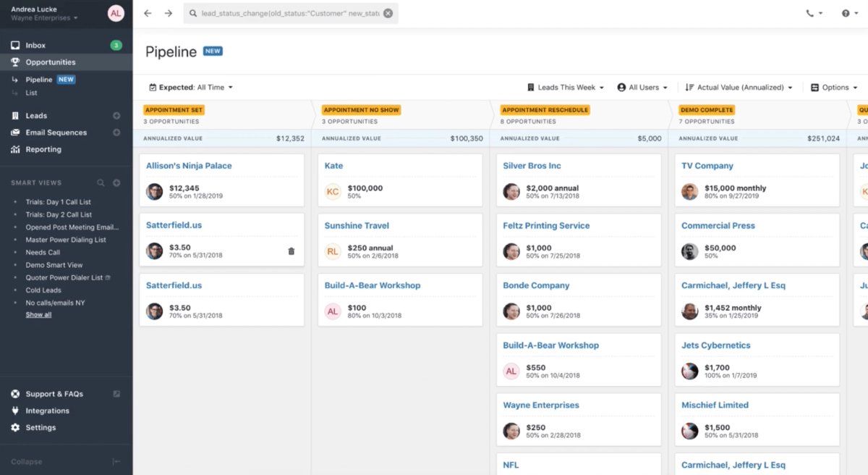Go forward with the right arrow button
Screen dimensions: 868x475
pyautogui.click(x=169, y=13)
